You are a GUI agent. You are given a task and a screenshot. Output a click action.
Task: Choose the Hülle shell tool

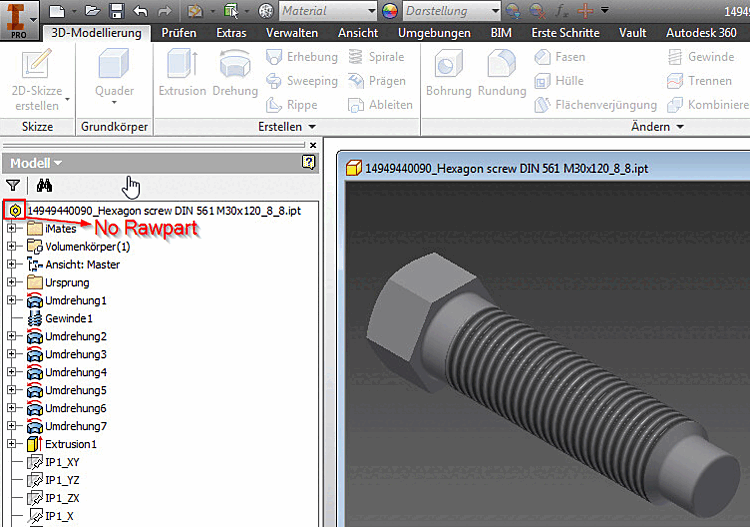559,81
